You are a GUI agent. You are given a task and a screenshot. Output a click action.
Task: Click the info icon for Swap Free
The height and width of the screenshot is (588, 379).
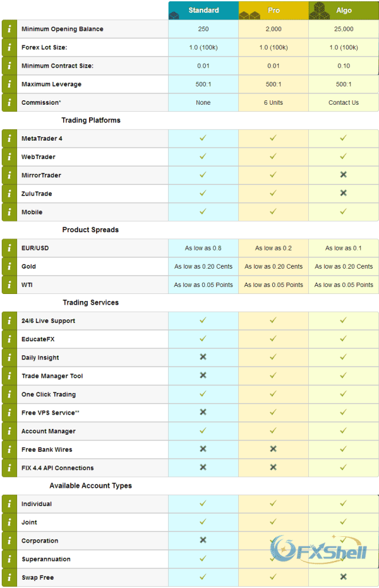pos(9,577)
